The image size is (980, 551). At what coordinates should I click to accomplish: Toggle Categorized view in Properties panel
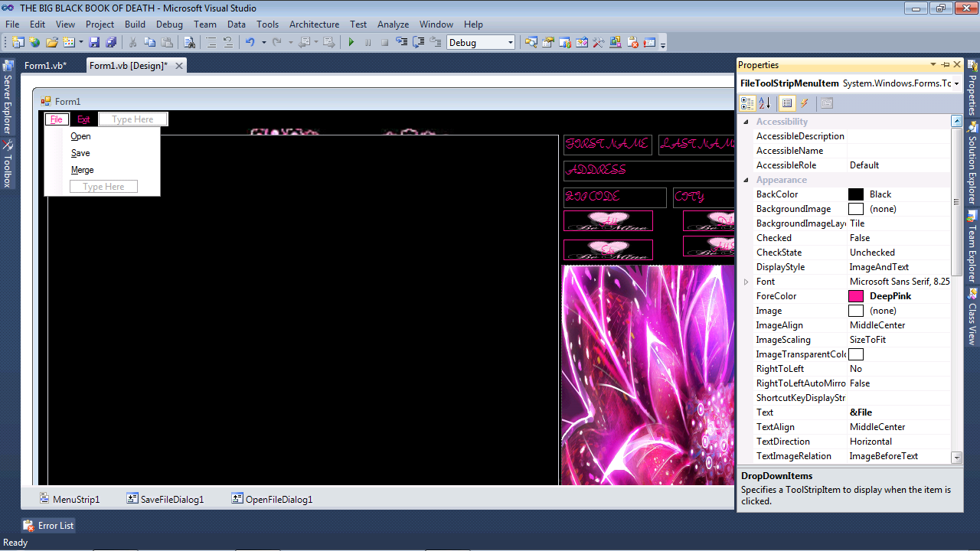coord(748,103)
